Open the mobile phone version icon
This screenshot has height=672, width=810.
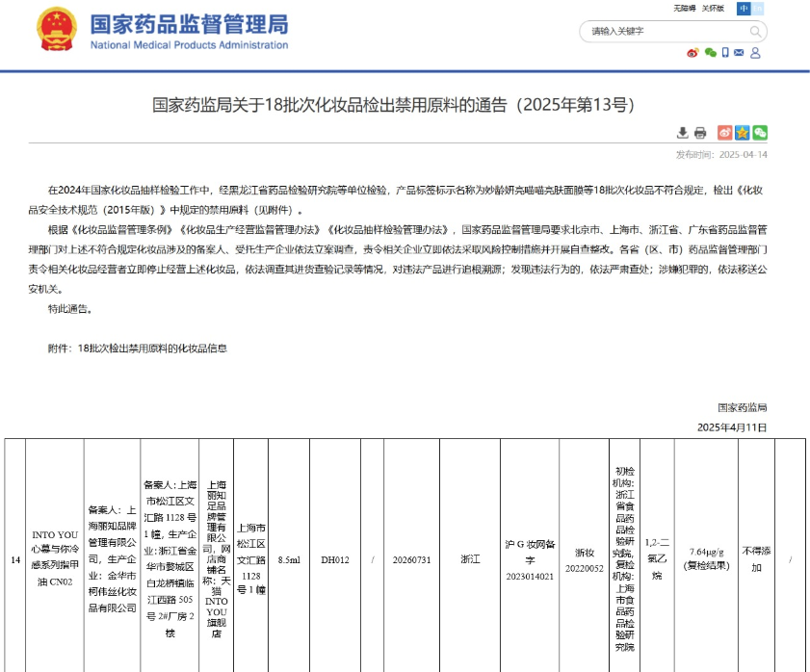tap(726, 53)
